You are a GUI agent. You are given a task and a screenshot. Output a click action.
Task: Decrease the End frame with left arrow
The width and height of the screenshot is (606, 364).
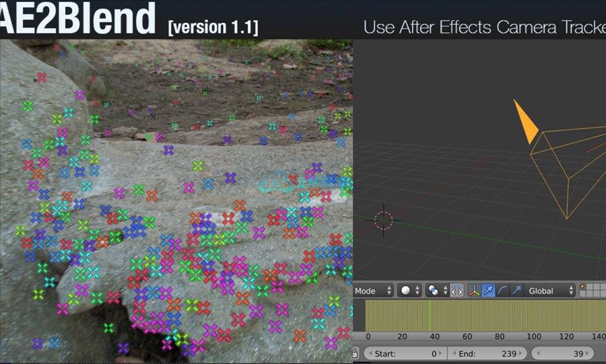pyautogui.click(x=454, y=354)
